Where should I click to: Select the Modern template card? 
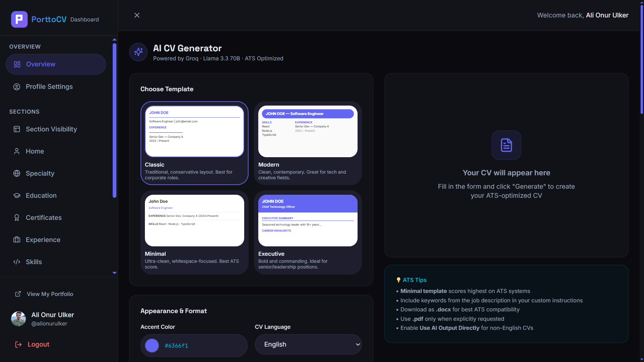coord(308,143)
